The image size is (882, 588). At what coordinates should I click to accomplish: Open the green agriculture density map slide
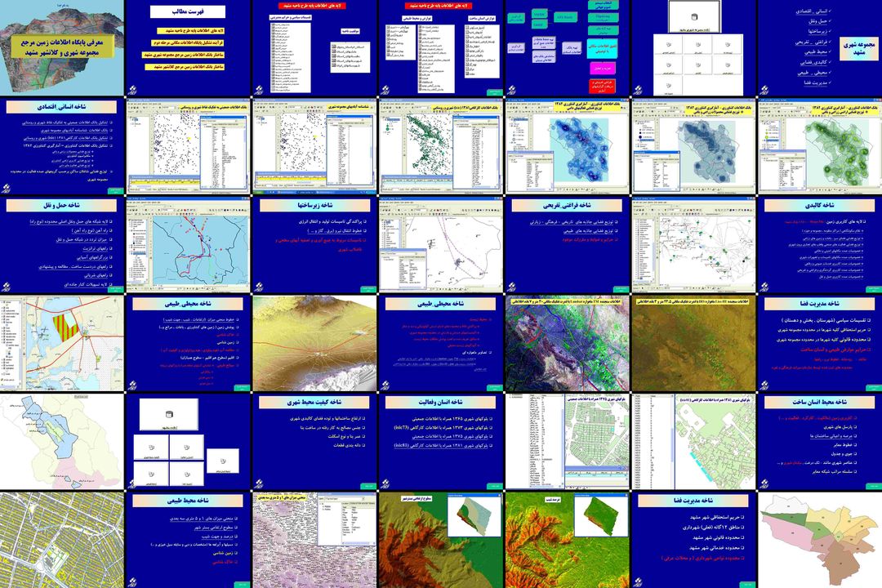coord(820,146)
